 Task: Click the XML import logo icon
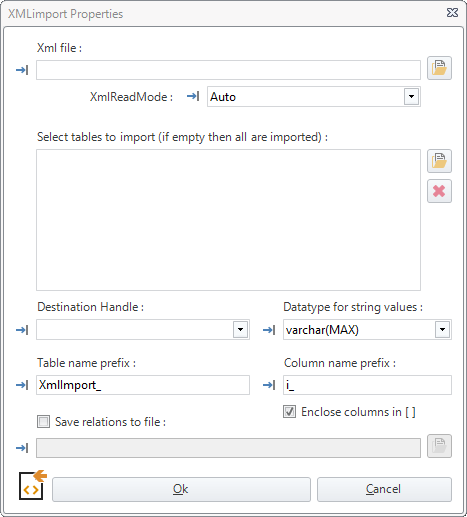[x=32, y=485]
